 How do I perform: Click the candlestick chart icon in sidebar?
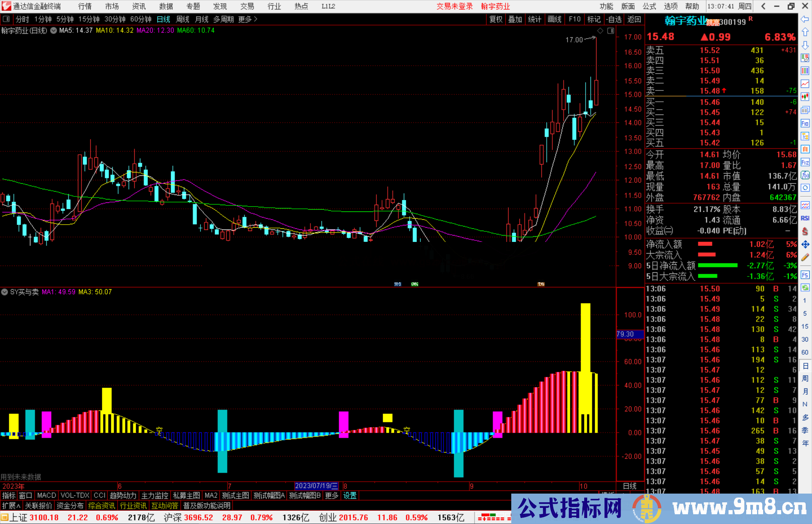pyautogui.click(x=805, y=97)
